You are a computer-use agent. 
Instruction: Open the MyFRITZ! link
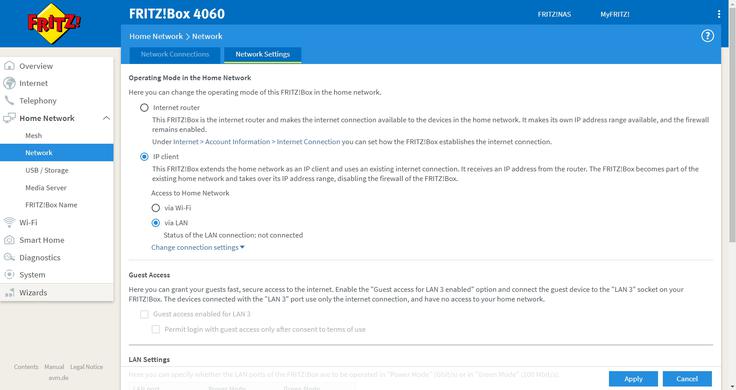pos(614,15)
